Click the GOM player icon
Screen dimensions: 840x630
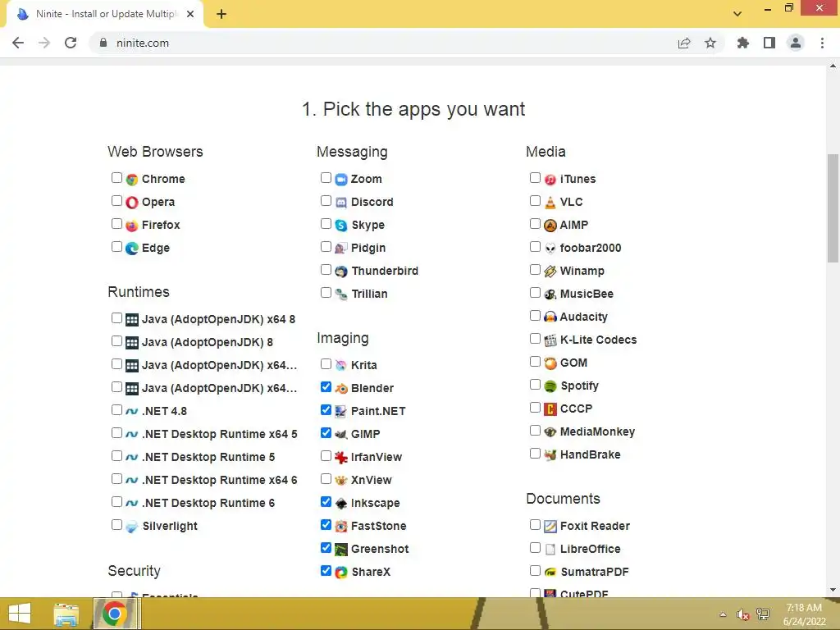click(x=550, y=363)
